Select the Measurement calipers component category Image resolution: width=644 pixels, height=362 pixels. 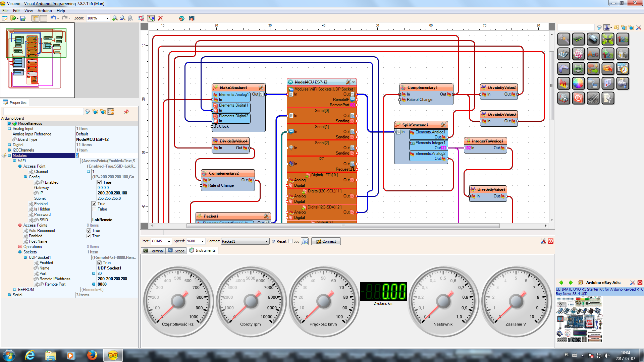(563, 39)
